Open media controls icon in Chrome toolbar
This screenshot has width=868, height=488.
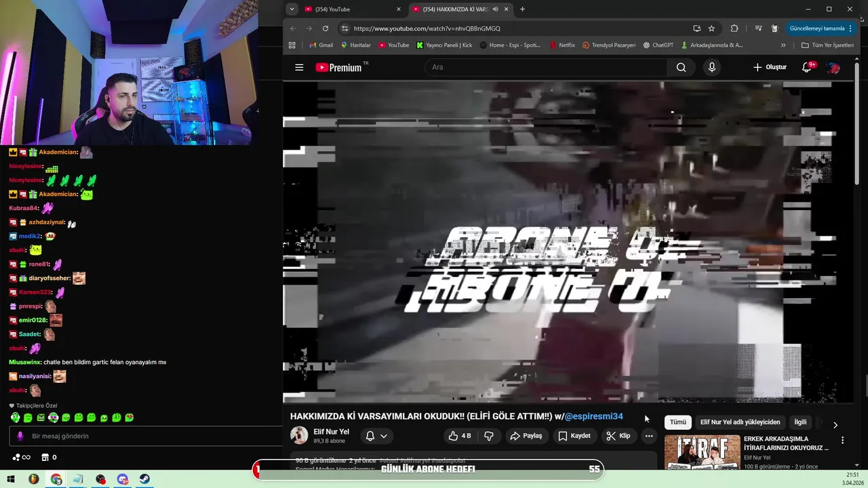point(758,28)
